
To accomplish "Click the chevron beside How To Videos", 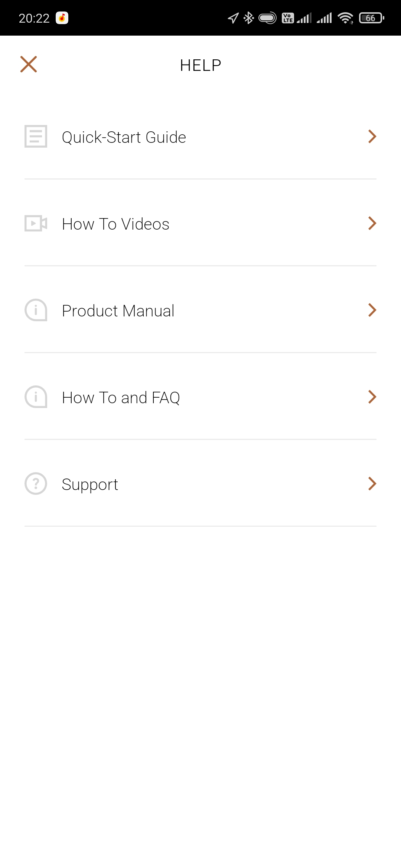I will pyautogui.click(x=372, y=223).
